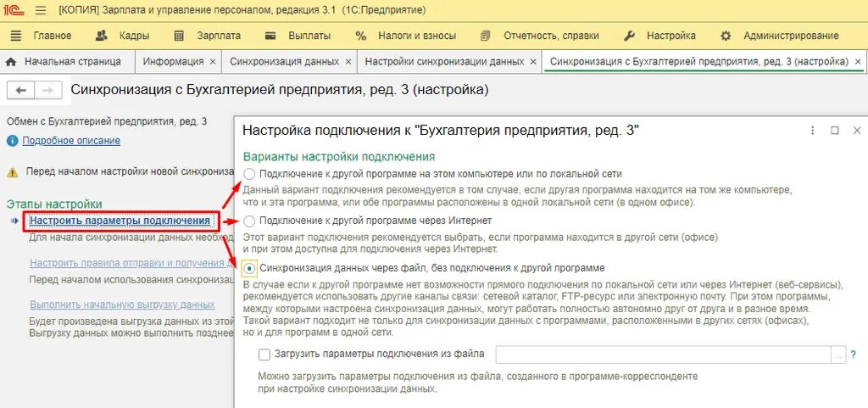Viewport: 868px width, 408px height.
Task: Close the Информация tab
Action: [x=213, y=62]
